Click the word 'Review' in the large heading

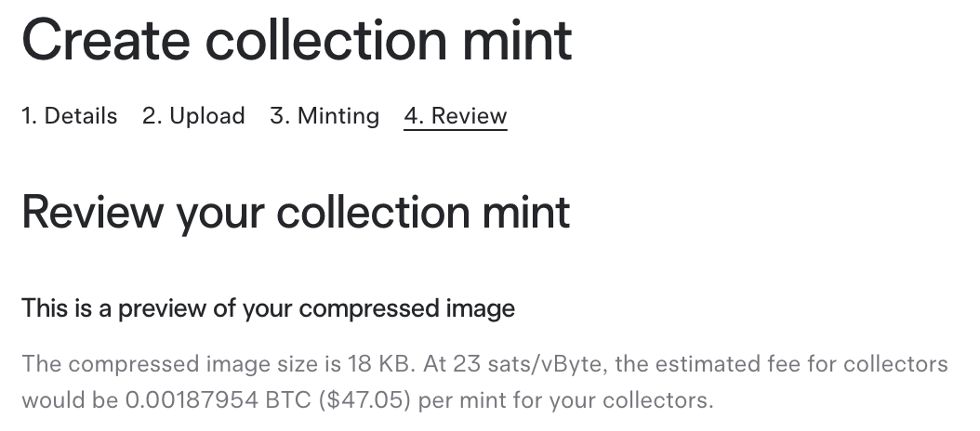click(x=92, y=213)
